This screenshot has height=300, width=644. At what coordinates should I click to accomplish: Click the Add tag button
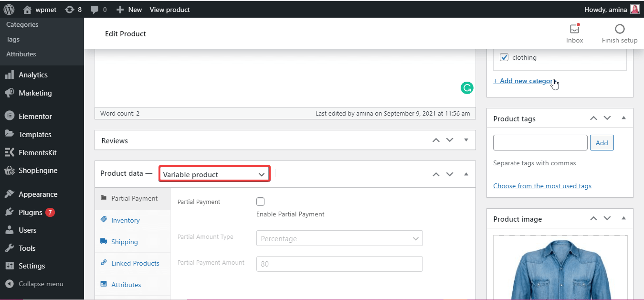[602, 143]
